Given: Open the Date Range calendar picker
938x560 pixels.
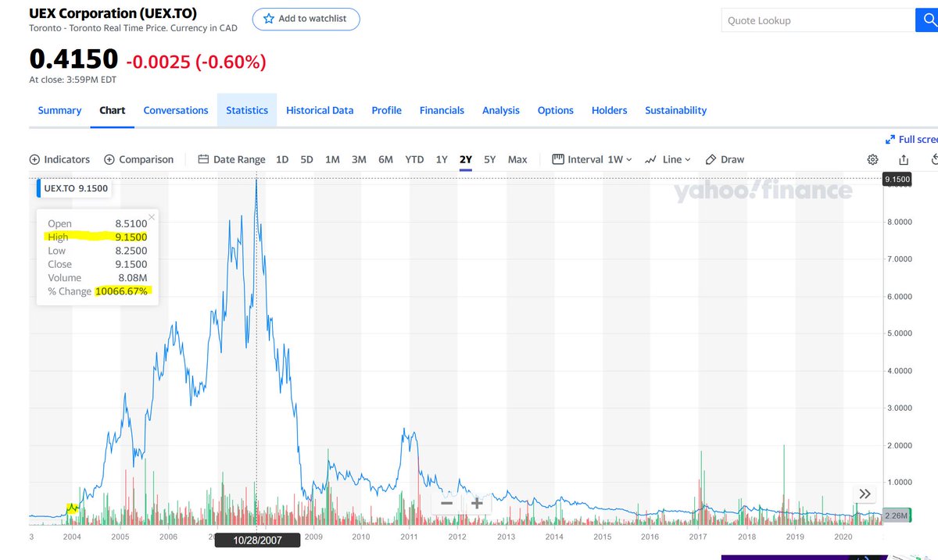Looking at the screenshot, I should pos(231,159).
